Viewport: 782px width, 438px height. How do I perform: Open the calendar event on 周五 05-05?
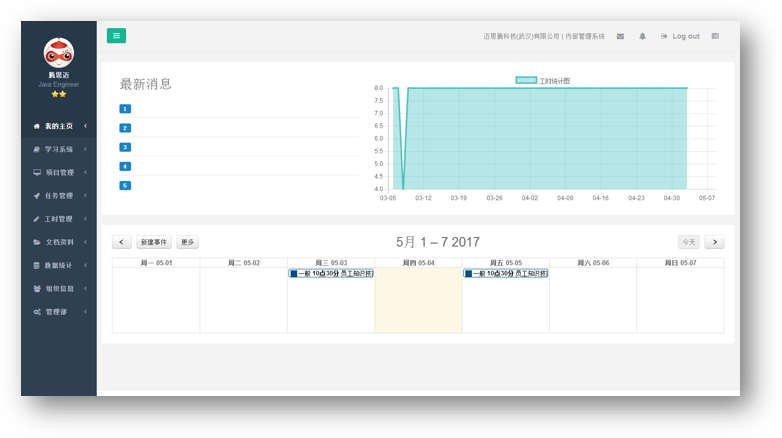[505, 273]
